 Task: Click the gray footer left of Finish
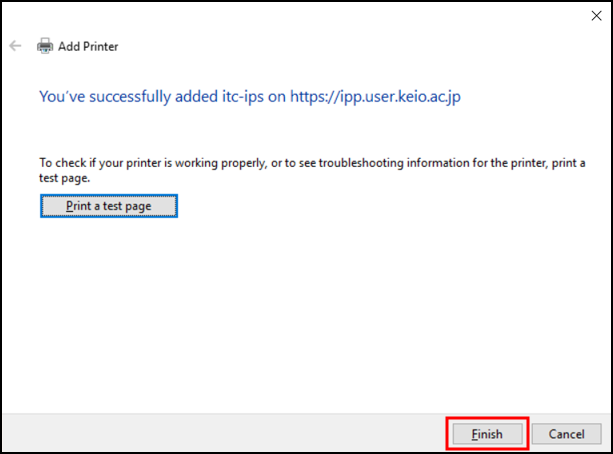220,434
